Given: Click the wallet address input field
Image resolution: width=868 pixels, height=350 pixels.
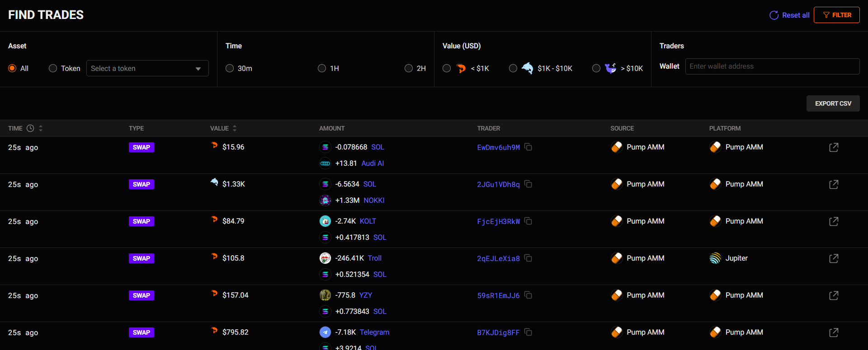Looking at the screenshot, I should click(x=772, y=66).
